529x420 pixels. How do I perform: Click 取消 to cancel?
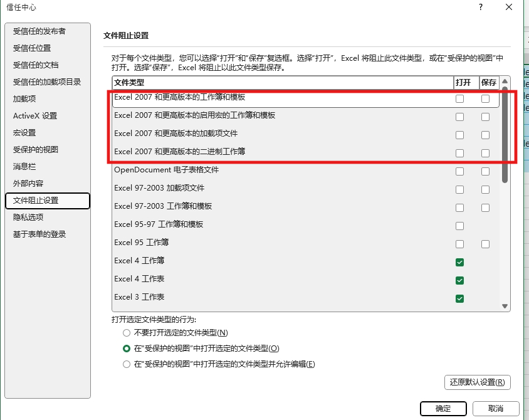pyautogui.click(x=496, y=409)
